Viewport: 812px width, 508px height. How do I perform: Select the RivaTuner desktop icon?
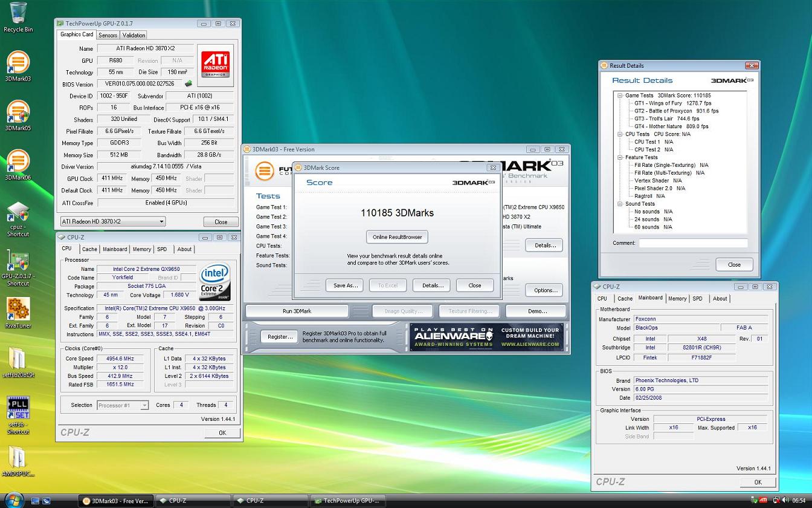click(18, 313)
